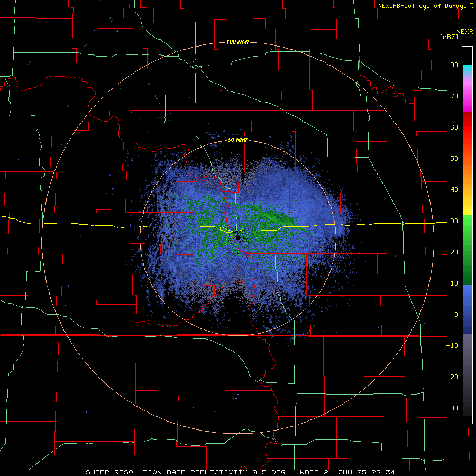Click the NEXR label at top right
The height and width of the screenshot is (476, 476).
(x=464, y=32)
